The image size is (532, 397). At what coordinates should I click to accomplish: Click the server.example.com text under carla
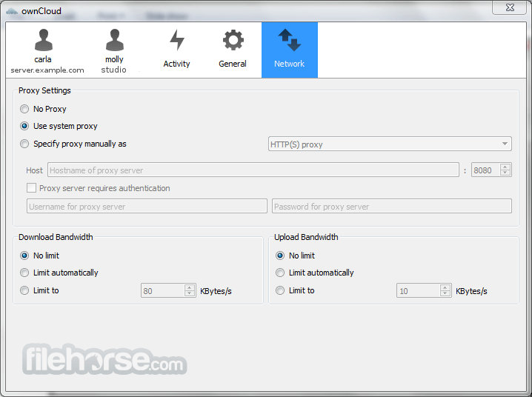coord(47,70)
